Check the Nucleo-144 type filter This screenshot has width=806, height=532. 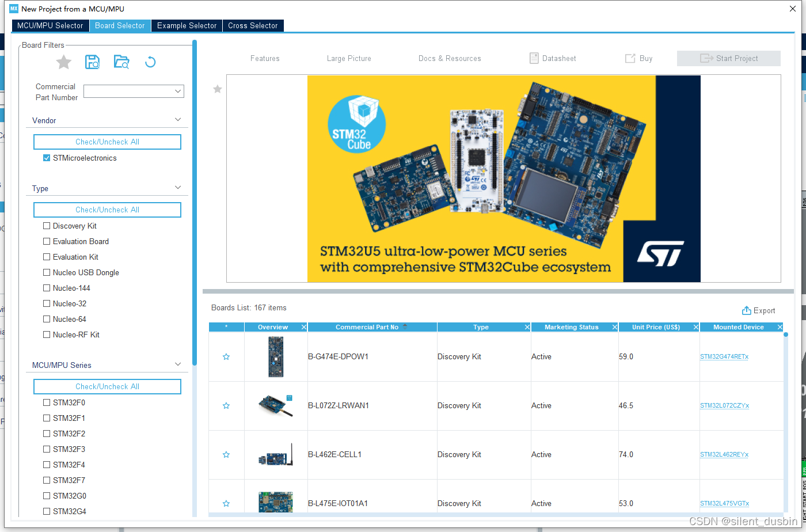(47, 288)
